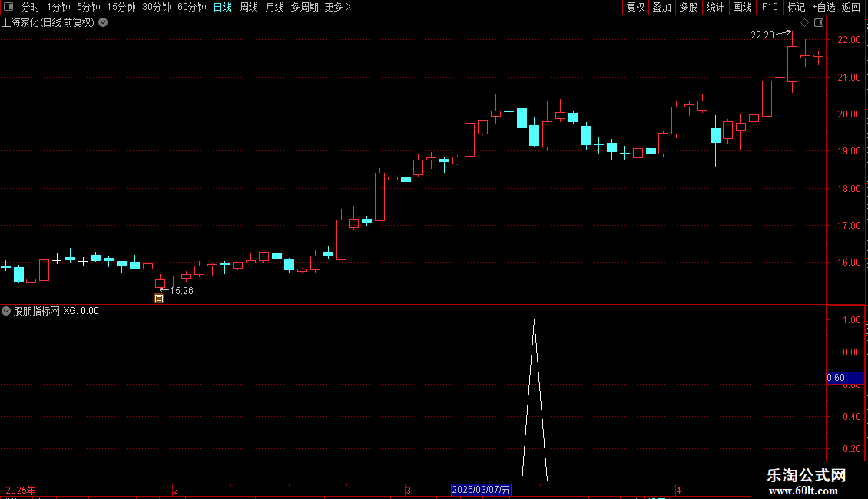The height and width of the screenshot is (499, 868).
Task: Select the 30分钟 period tab
Action: pos(157,7)
